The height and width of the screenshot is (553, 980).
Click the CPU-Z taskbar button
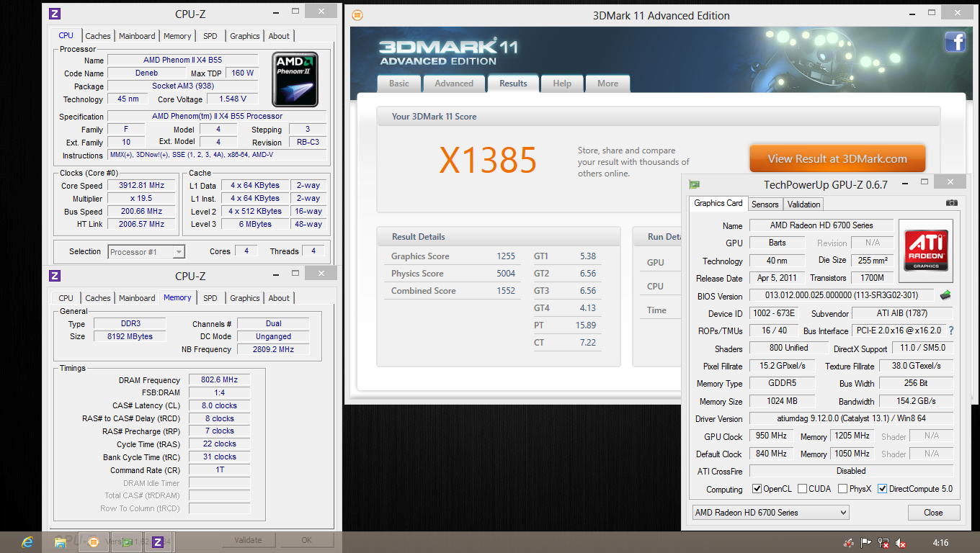point(158,542)
